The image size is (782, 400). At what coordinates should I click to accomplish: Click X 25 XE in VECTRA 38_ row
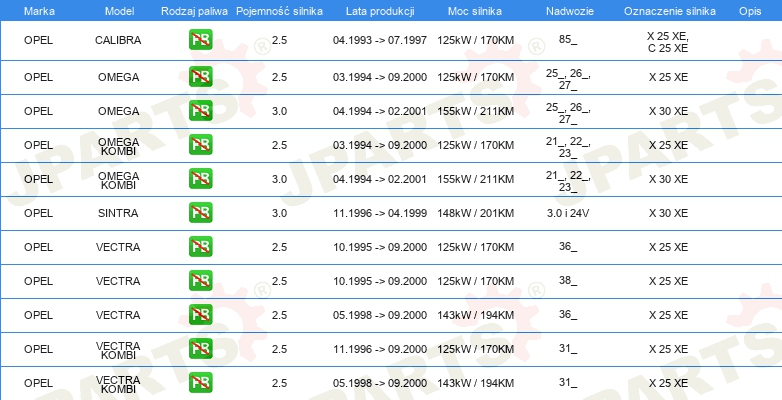click(668, 281)
